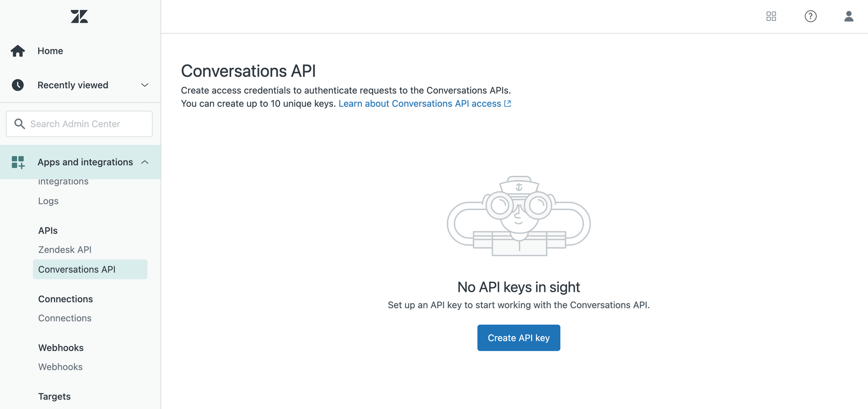Click the Apps and integrations icon

point(18,162)
